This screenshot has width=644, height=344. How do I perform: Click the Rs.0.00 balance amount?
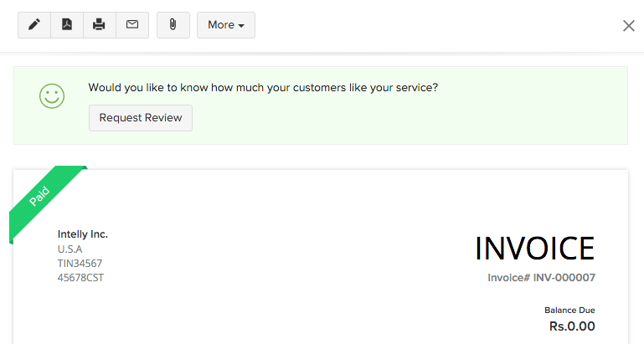click(572, 326)
